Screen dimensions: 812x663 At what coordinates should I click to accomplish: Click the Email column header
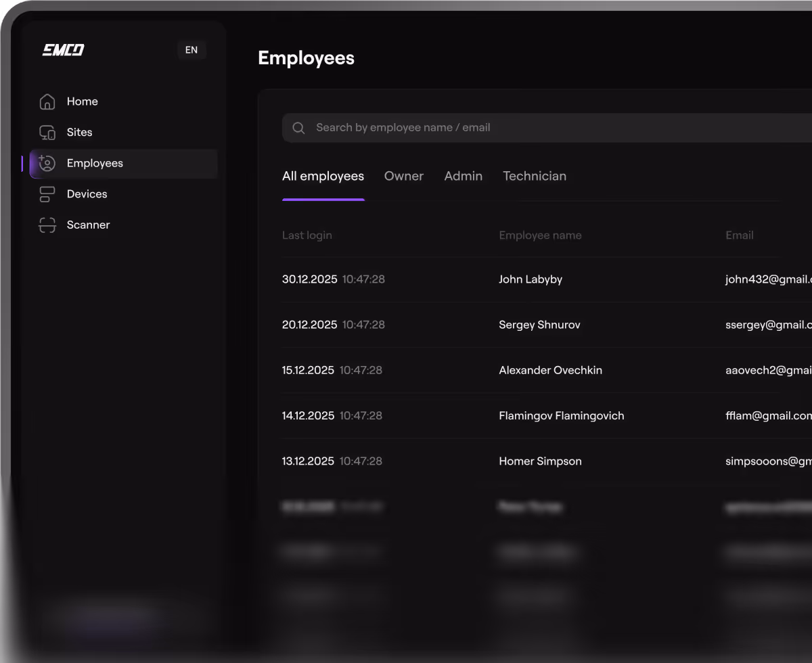tap(740, 235)
